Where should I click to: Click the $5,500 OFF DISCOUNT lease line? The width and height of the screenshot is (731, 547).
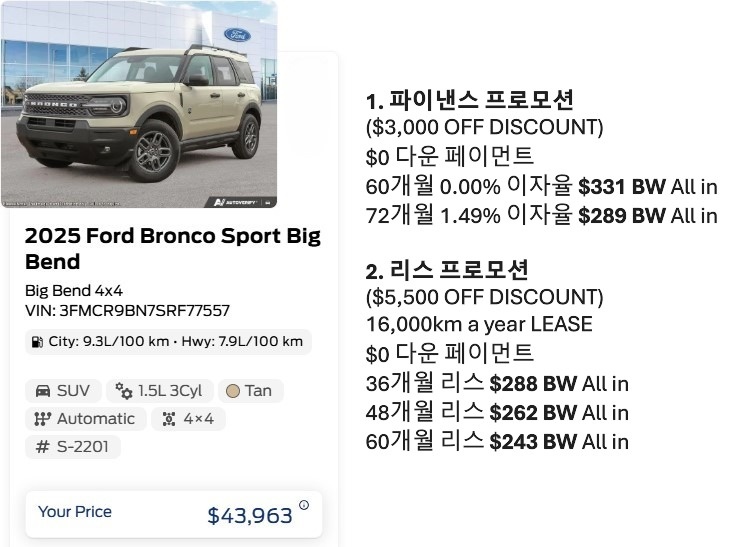[x=485, y=297]
